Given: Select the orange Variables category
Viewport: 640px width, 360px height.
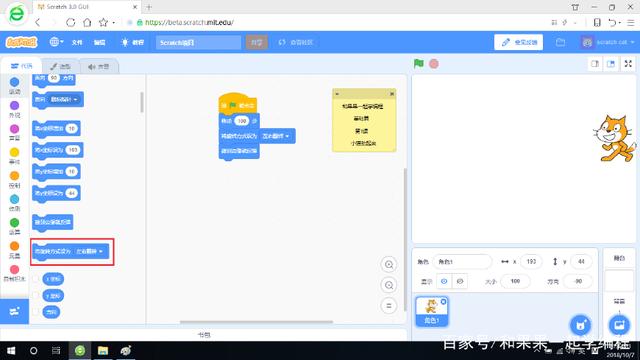Looking at the screenshot, I should 14,250.
